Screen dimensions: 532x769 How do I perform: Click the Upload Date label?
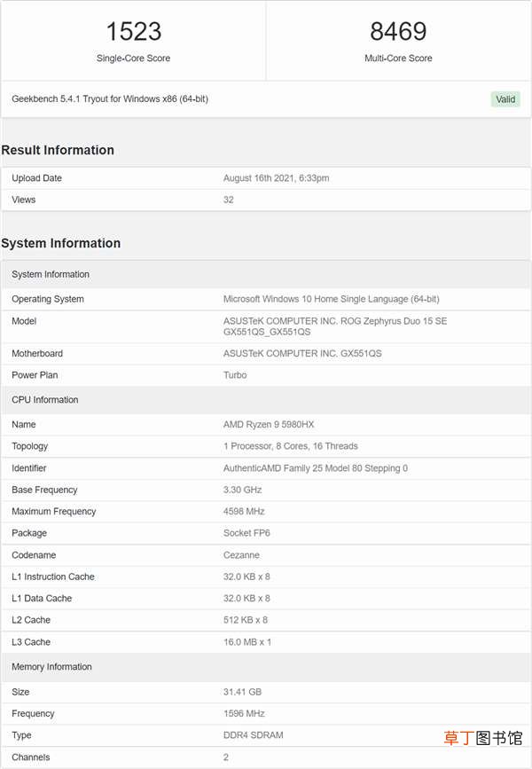(36, 178)
